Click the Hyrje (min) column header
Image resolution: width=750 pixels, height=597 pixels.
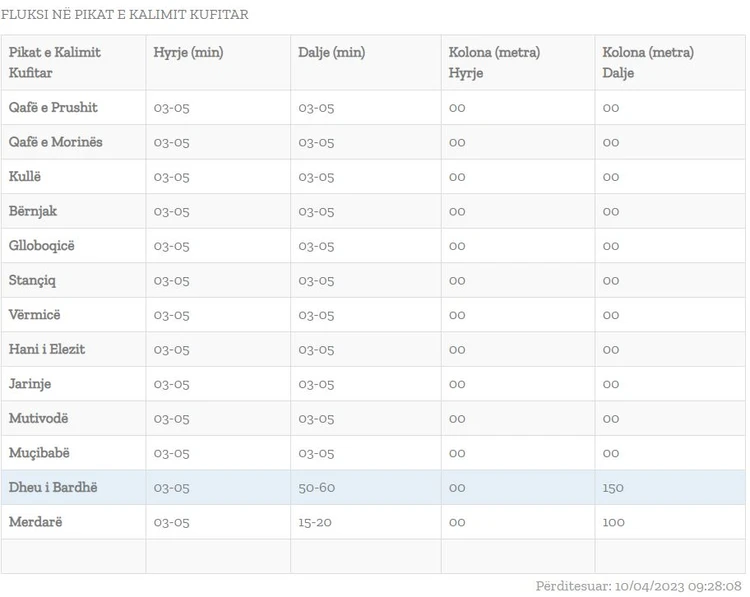188,52
